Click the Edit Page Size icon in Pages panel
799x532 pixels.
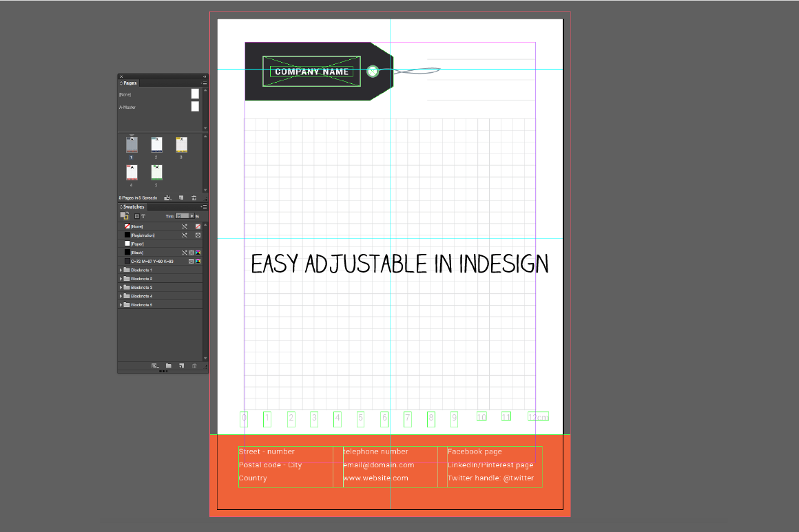pos(167,198)
